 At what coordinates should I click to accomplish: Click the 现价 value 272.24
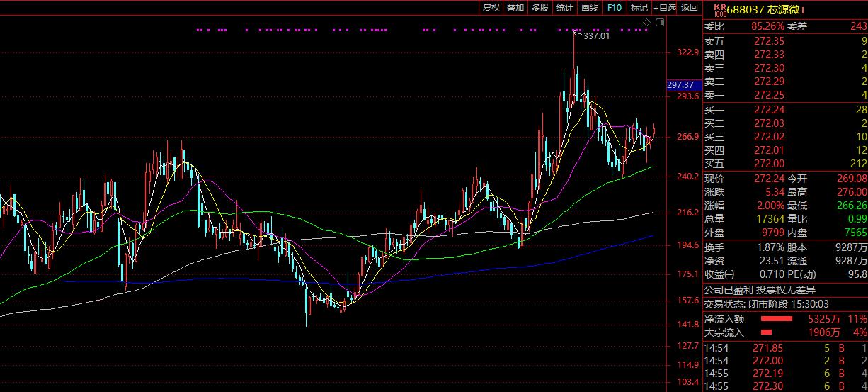click(769, 179)
